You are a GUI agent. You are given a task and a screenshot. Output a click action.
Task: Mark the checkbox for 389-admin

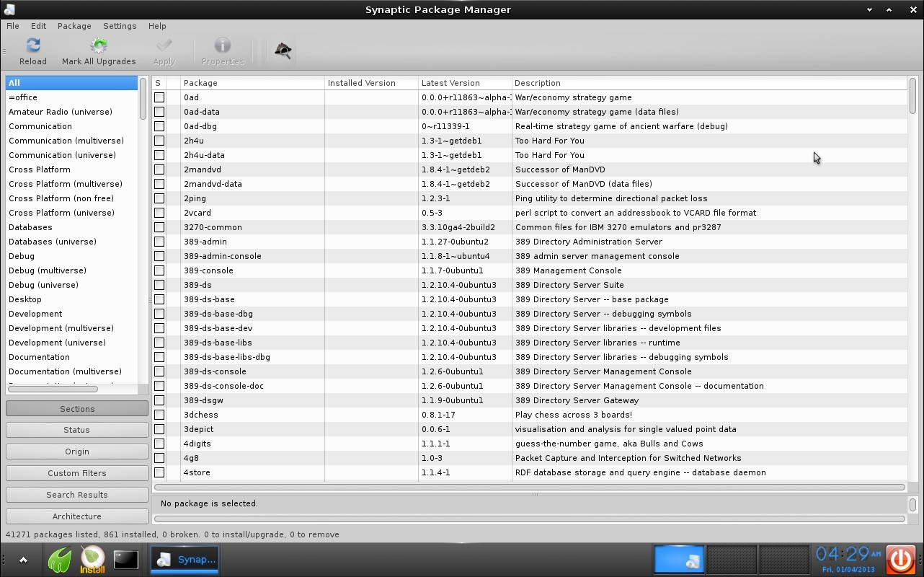tap(159, 242)
